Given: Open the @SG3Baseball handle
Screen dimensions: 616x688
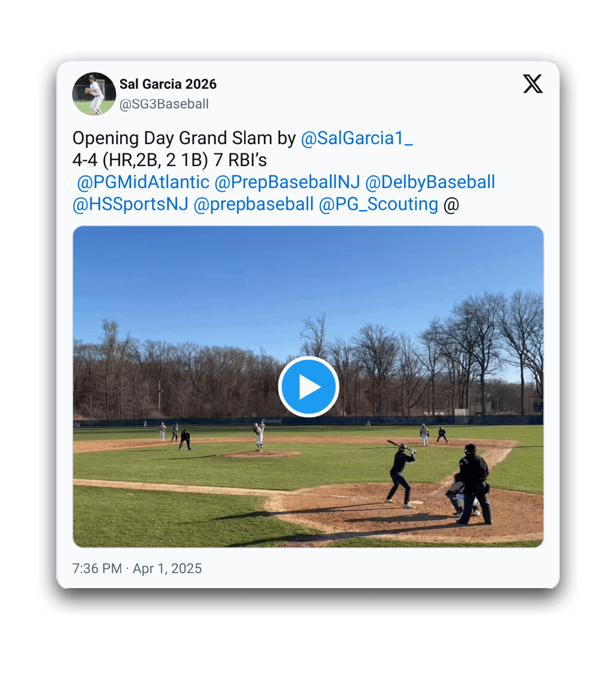Looking at the screenshot, I should click(164, 104).
